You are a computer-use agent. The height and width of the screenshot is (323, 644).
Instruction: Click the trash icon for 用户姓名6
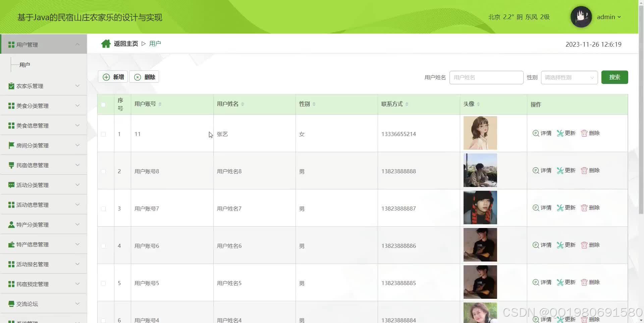[584, 245]
